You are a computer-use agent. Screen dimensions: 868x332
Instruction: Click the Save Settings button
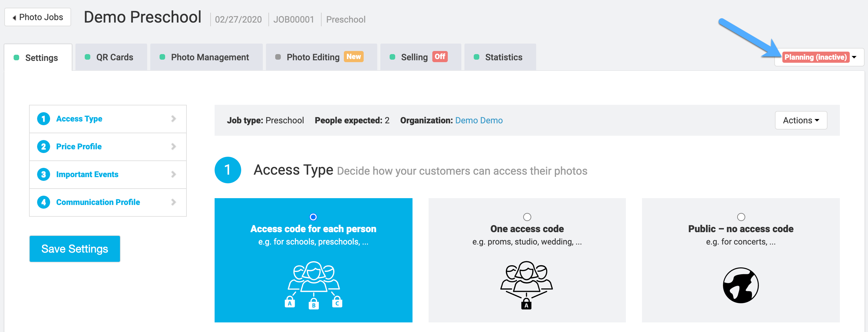click(75, 249)
